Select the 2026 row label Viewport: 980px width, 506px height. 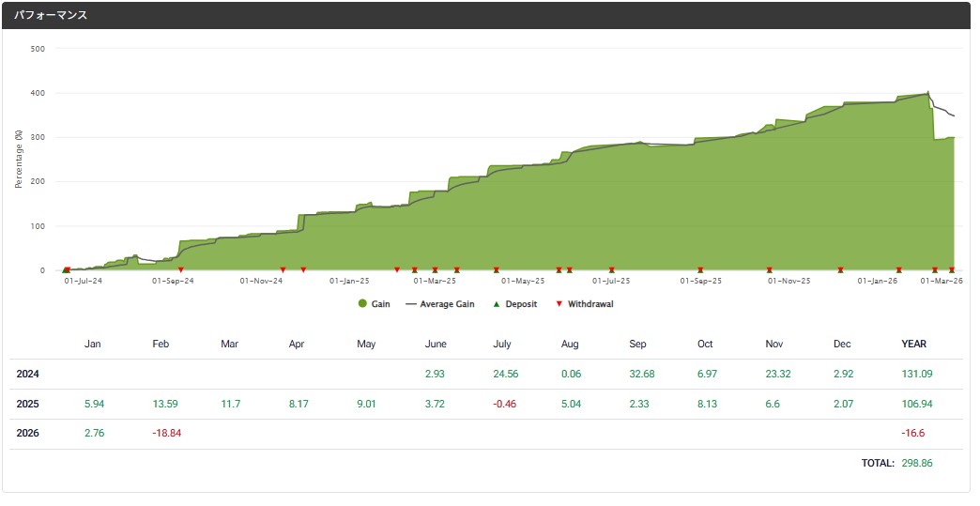click(x=28, y=434)
